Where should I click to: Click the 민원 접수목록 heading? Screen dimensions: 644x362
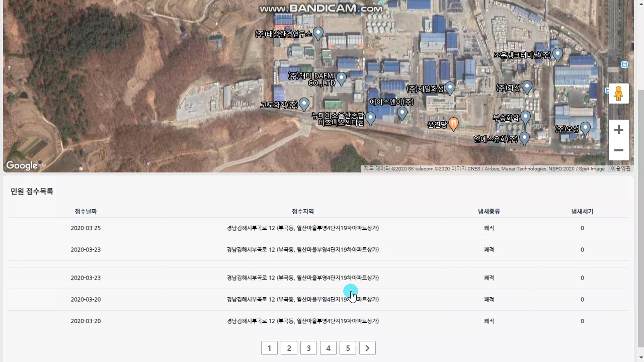[32, 192]
